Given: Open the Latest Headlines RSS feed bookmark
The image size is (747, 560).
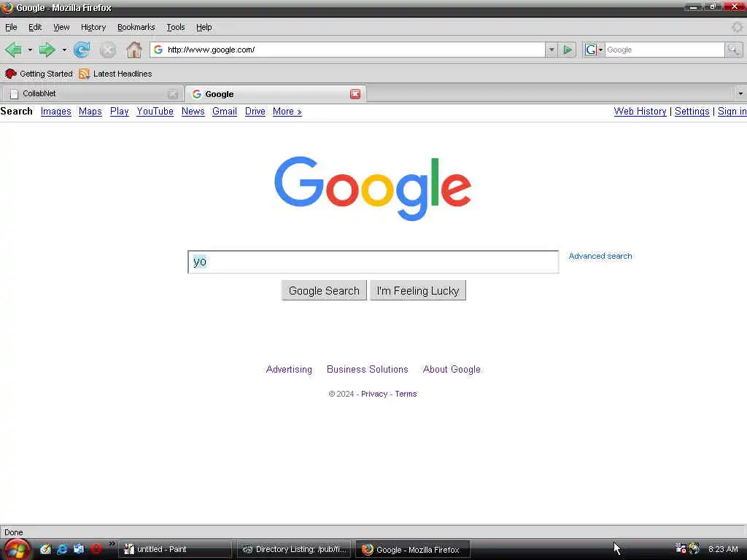Looking at the screenshot, I should (x=115, y=74).
